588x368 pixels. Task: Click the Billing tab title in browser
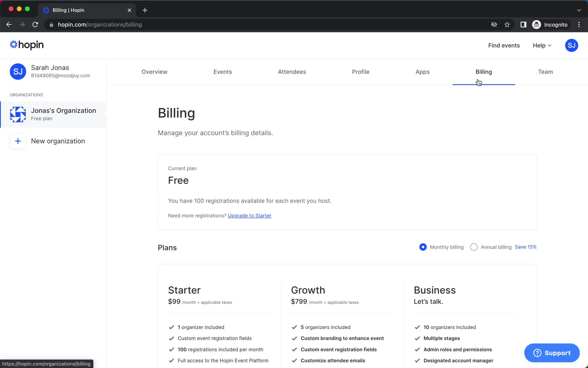pos(68,10)
